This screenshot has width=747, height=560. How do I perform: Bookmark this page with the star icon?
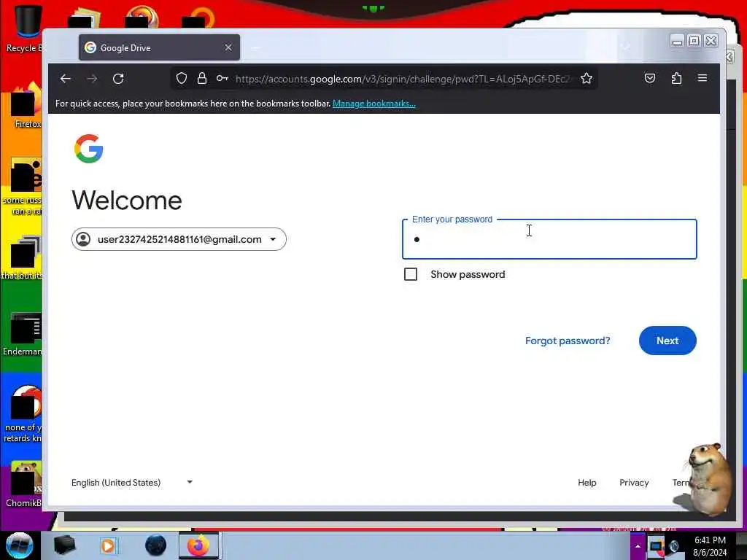tap(587, 79)
